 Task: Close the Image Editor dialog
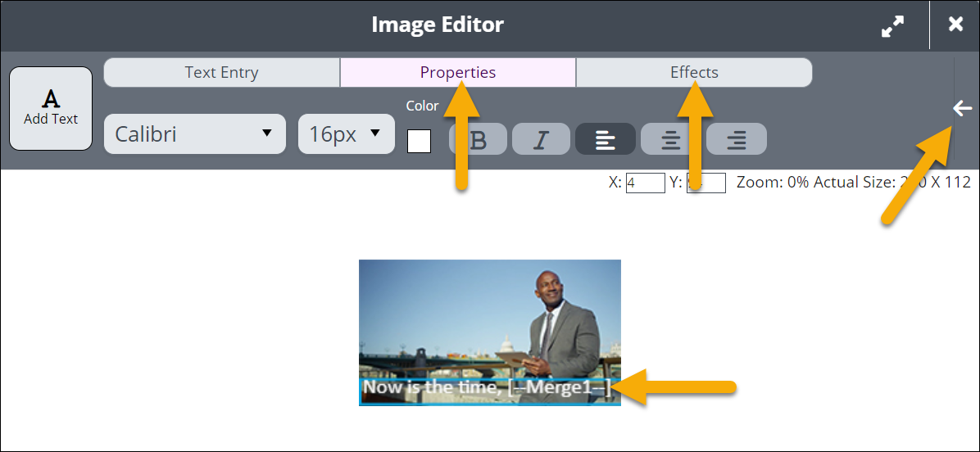pos(955,25)
